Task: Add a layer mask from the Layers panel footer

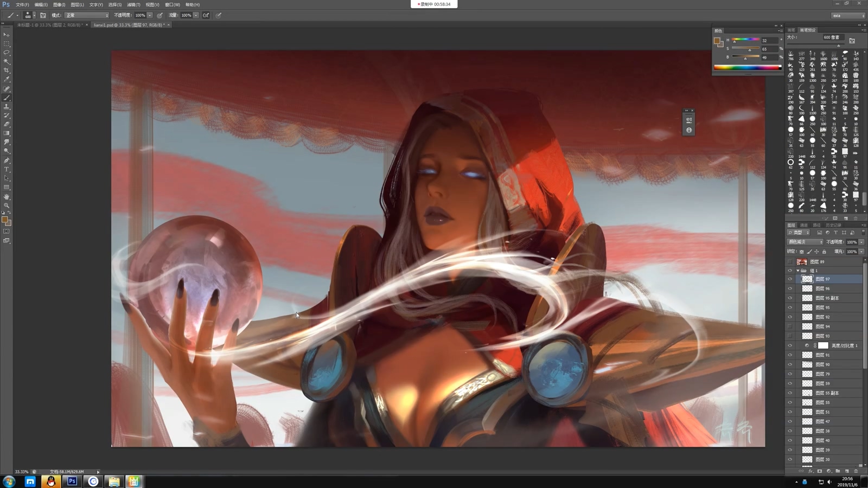Action: tap(820, 471)
